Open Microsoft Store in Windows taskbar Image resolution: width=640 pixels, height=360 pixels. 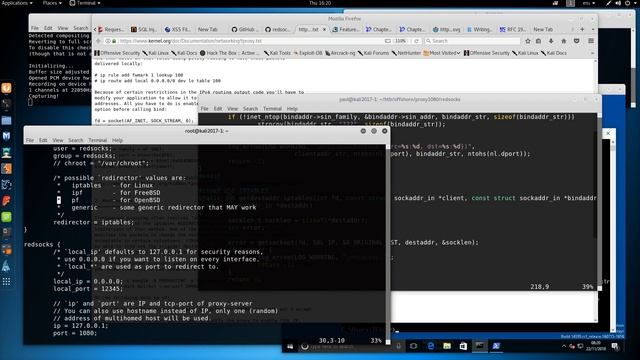click(463, 346)
